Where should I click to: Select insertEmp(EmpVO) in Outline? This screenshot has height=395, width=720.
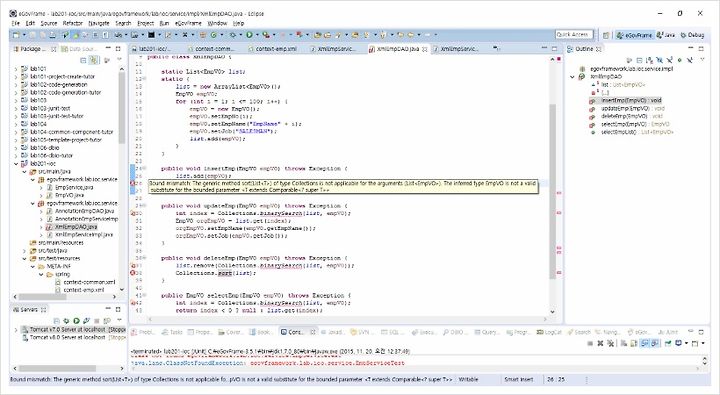pyautogui.click(x=631, y=100)
